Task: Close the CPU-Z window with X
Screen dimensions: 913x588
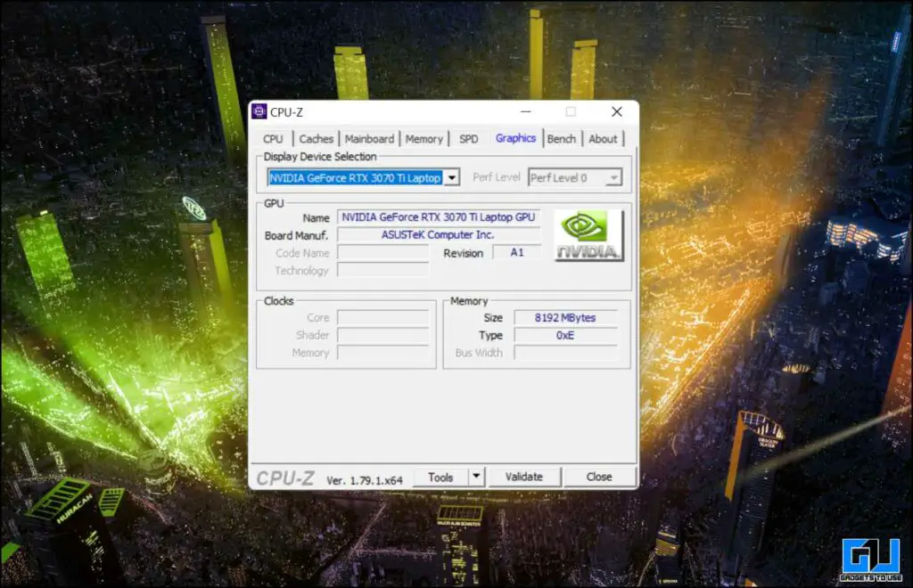Action: click(x=617, y=111)
